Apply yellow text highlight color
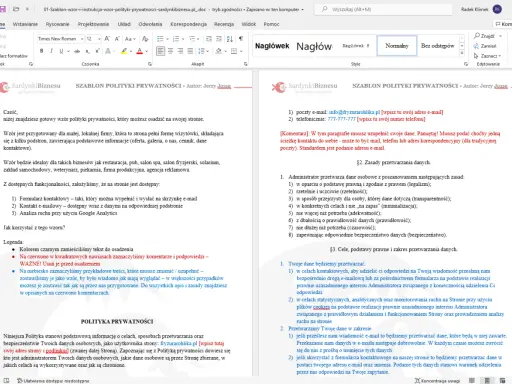 coord(124,51)
